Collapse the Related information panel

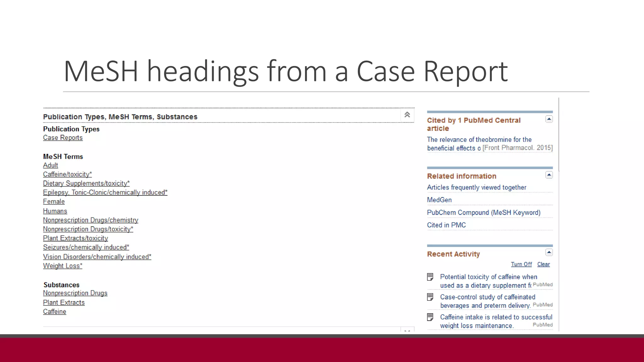tap(549, 175)
